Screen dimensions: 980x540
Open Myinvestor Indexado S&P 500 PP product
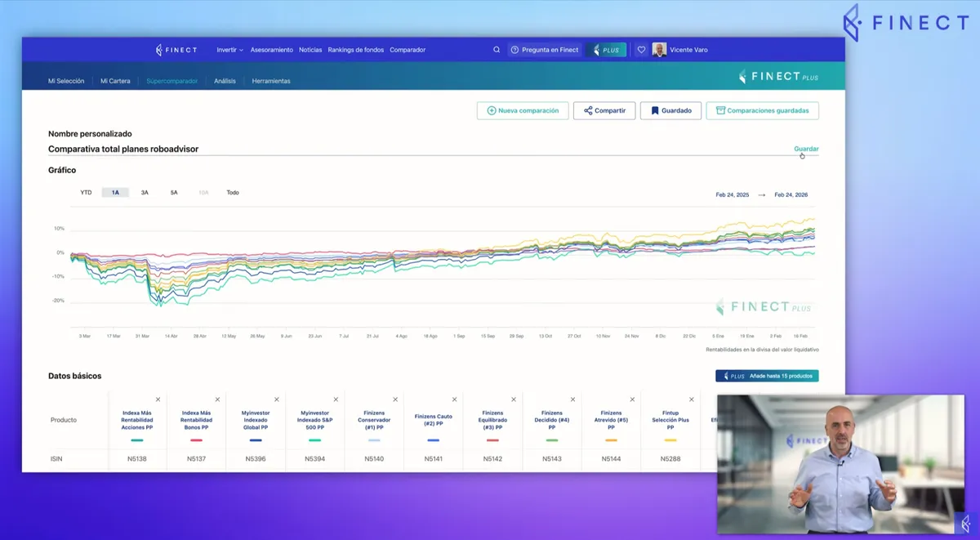click(x=314, y=420)
